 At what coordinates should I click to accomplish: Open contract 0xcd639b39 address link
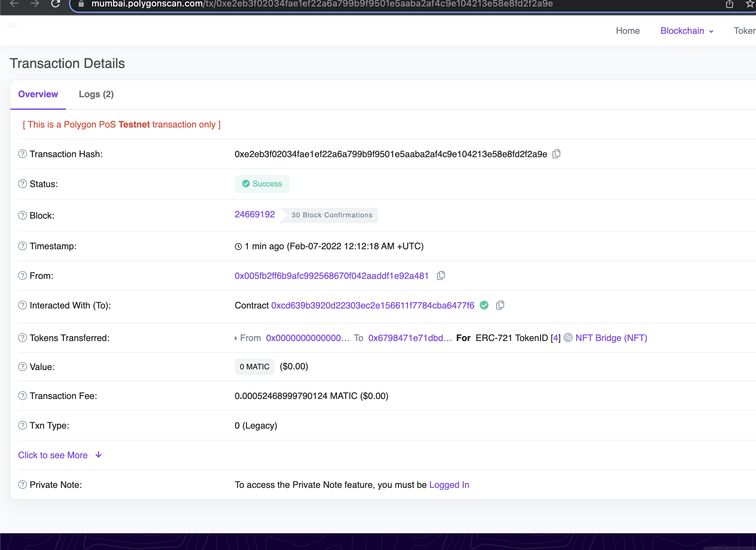[x=373, y=306]
